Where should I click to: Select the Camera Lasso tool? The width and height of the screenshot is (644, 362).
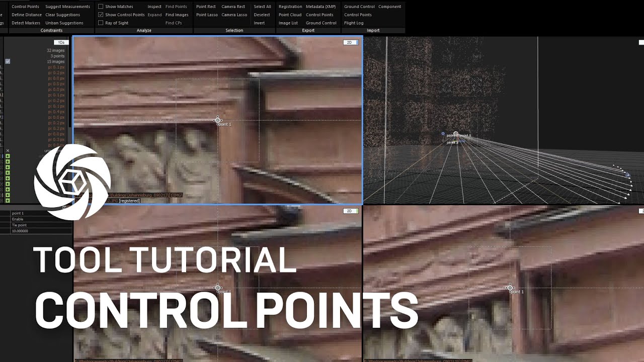coord(234,15)
